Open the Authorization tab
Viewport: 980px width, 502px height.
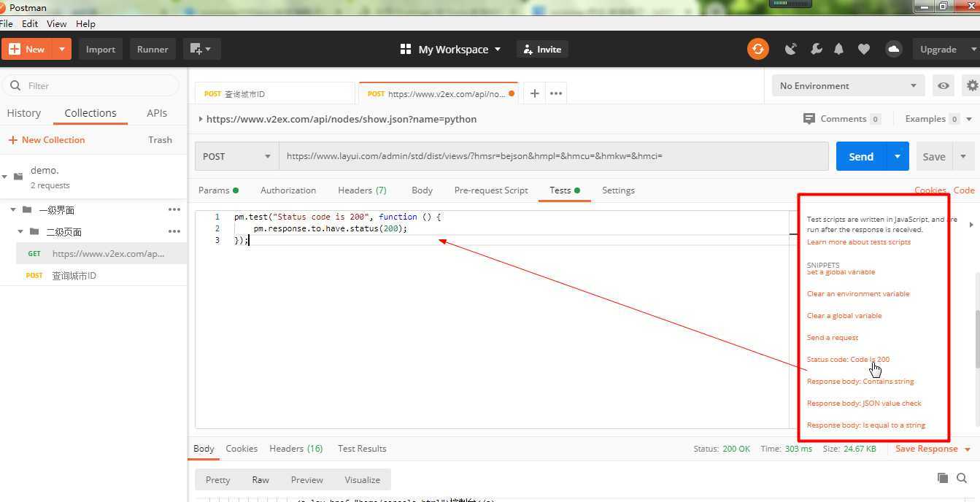click(x=288, y=190)
